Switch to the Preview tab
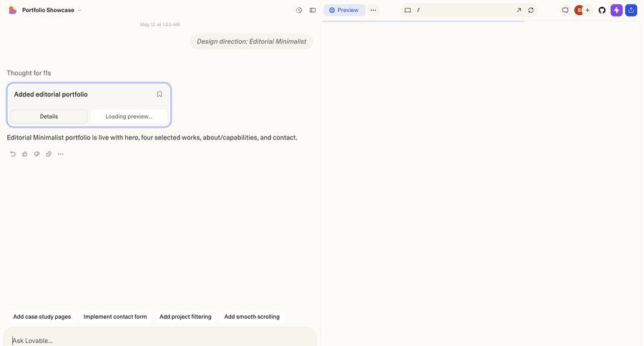The width and height of the screenshot is (644, 346). coord(344,10)
